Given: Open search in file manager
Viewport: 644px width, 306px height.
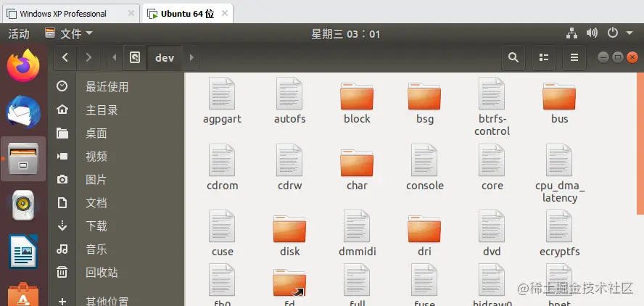Looking at the screenshot, I should (513, 57).
